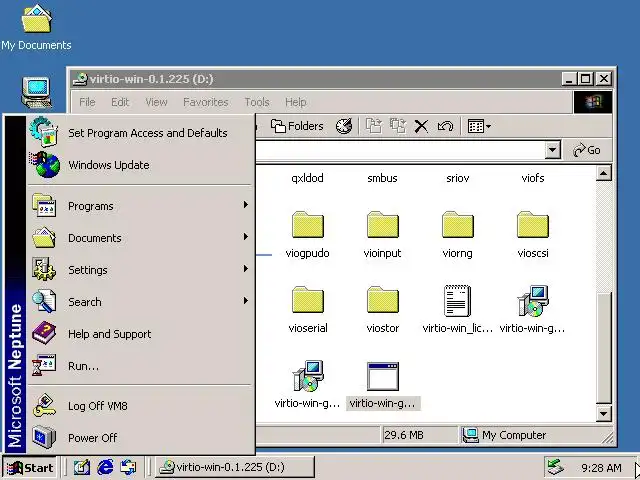Open Help and Support

tap(140, 334)
